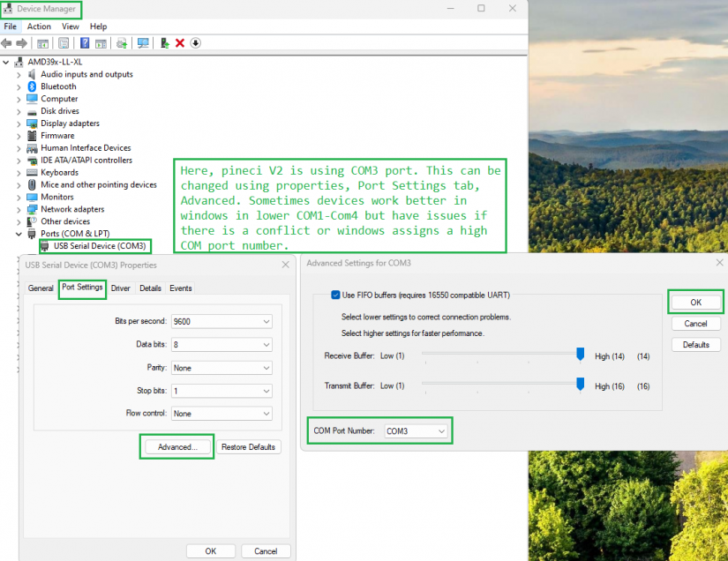Viewport: 728px width, 561px height.
Task: Switch to the Driver tab
Action: (x=120, y=288)
